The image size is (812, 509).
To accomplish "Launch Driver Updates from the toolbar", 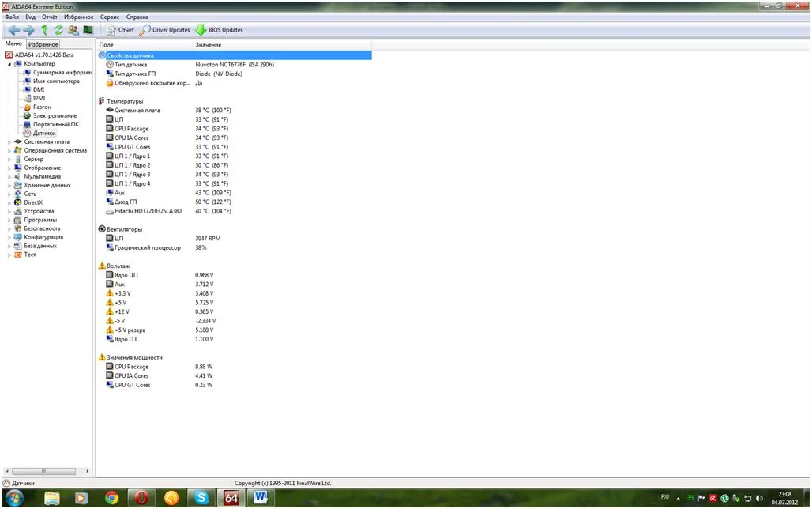I will pos(165,30).
